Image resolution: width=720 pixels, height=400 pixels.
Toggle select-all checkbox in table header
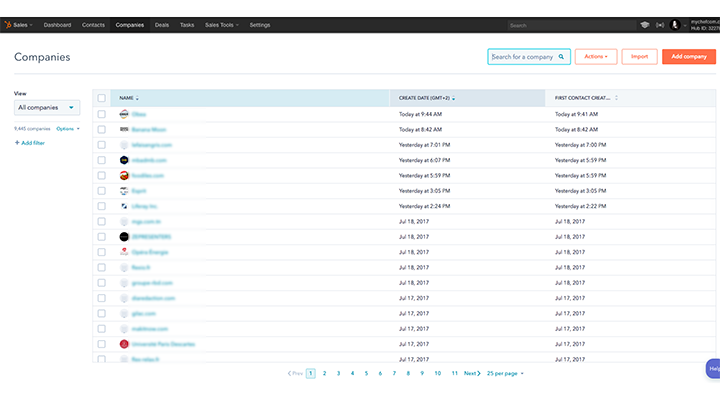(101, 98)
